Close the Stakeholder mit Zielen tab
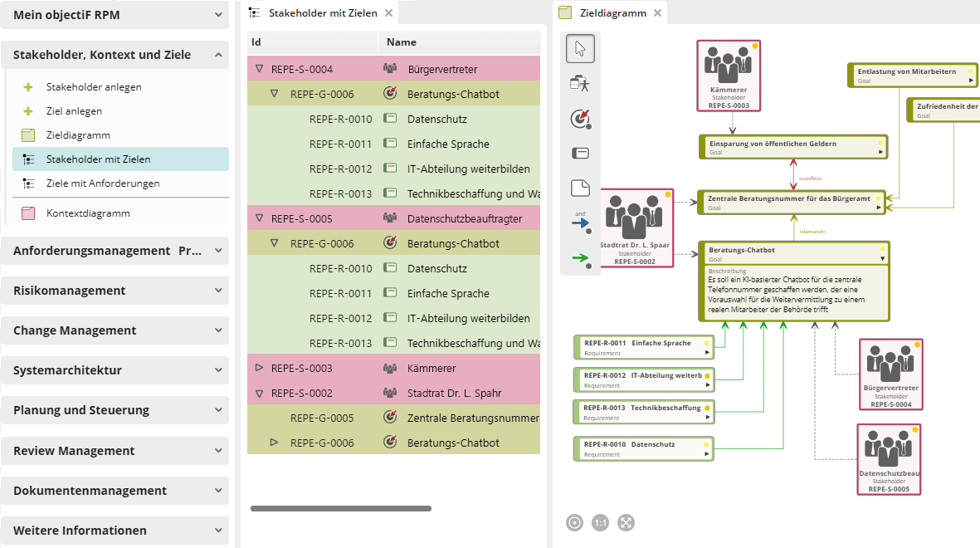This screenshot has width=980, height=548. pyautogui.click(x=388, y=12)
